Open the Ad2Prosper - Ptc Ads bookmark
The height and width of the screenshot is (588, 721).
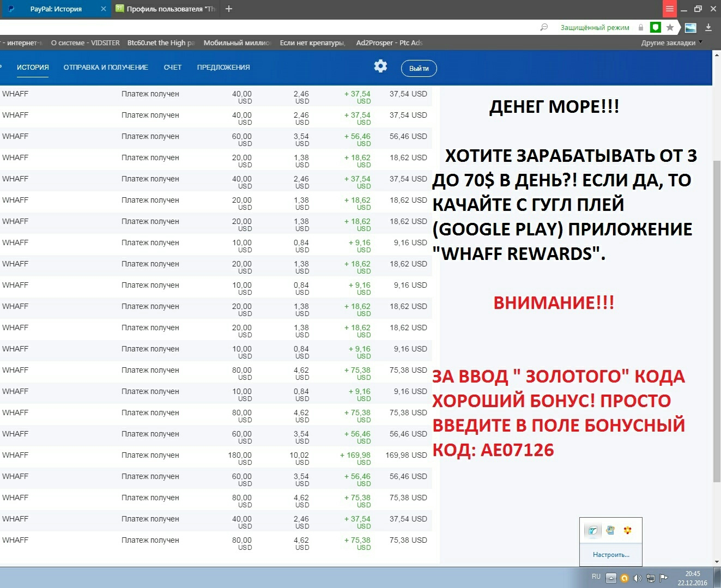(389, 43)
